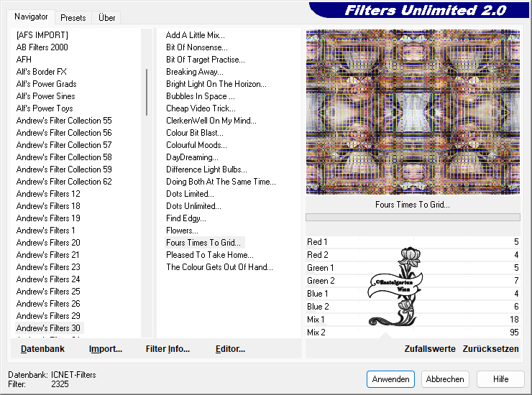Click the Anwenden button
This screenshot has height=395, width=532.
[x=390, y=379]
